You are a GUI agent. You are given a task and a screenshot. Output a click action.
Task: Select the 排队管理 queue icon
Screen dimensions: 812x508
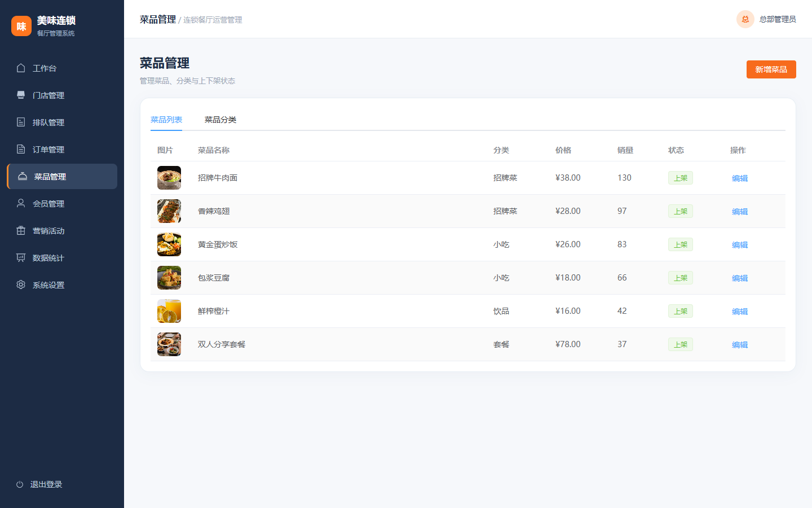coord(21,122)
